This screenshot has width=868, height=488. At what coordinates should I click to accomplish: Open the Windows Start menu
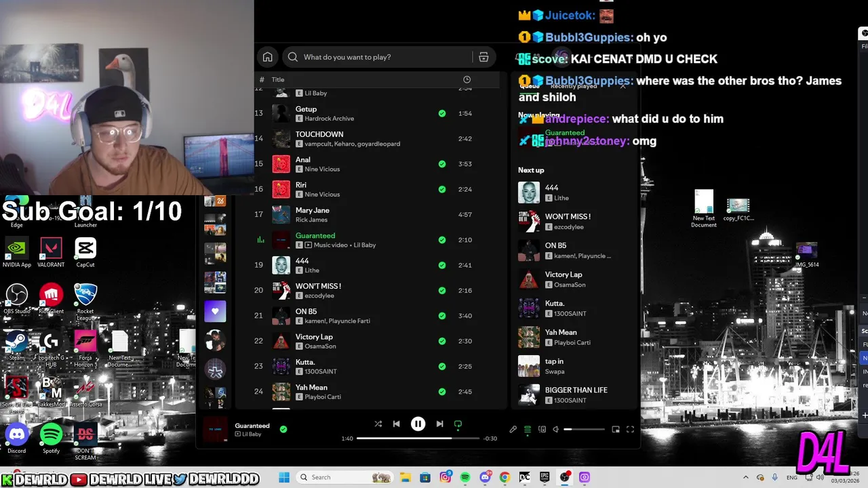tap(284, 477)
